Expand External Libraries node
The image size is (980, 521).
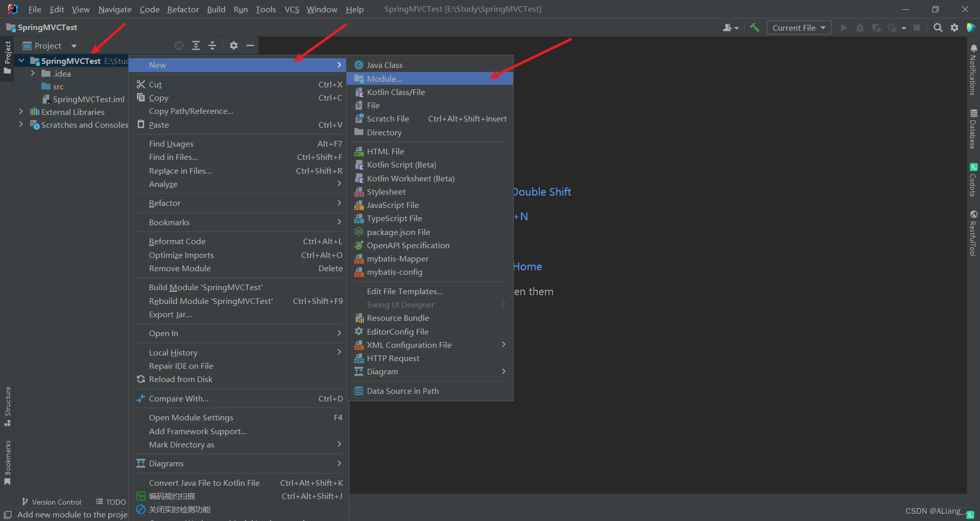click(21, 111)
